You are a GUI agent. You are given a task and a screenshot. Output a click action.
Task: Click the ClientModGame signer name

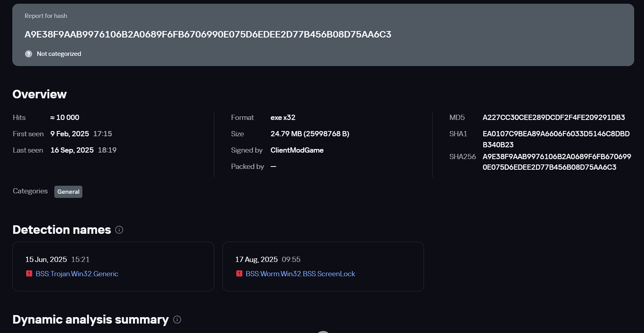click(x=297, y=150)
